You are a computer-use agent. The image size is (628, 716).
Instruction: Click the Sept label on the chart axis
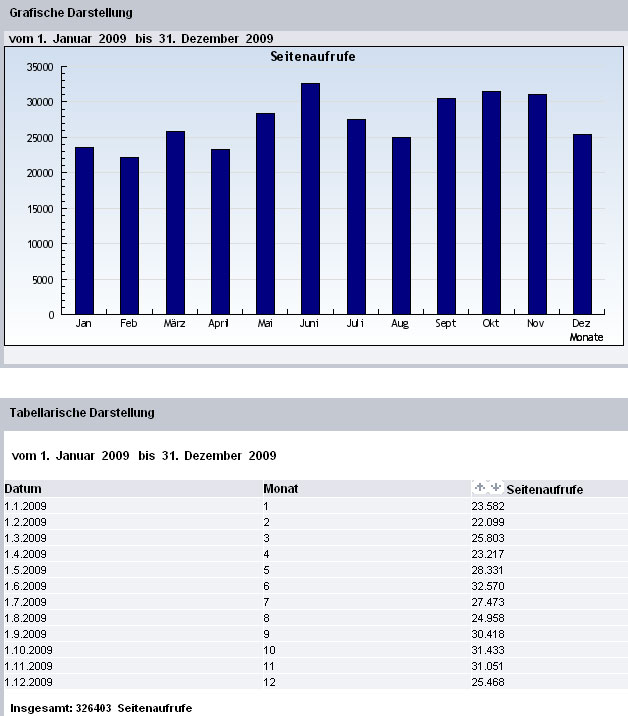[x=446, y=325]
